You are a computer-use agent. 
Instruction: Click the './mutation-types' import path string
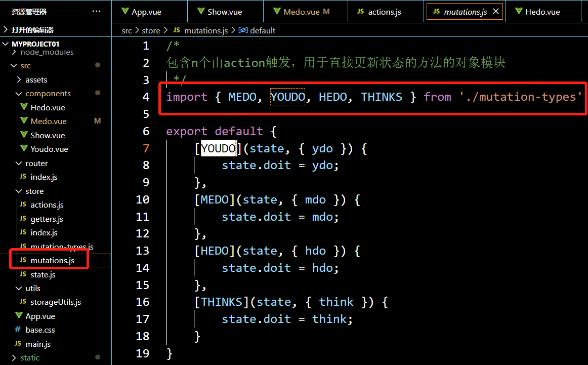pyautogui.click(x=520, y=97)
